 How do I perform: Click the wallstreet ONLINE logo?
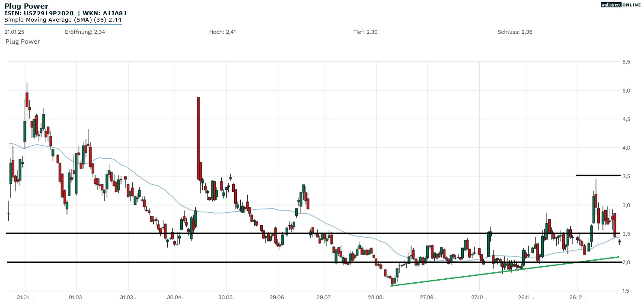pyautogui.click(x=621, y=5)
